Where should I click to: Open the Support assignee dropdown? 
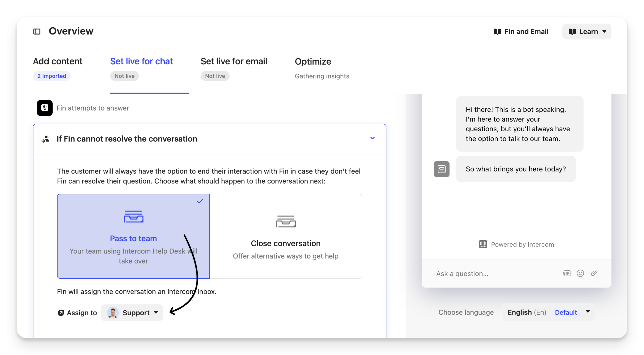(132, 313)
